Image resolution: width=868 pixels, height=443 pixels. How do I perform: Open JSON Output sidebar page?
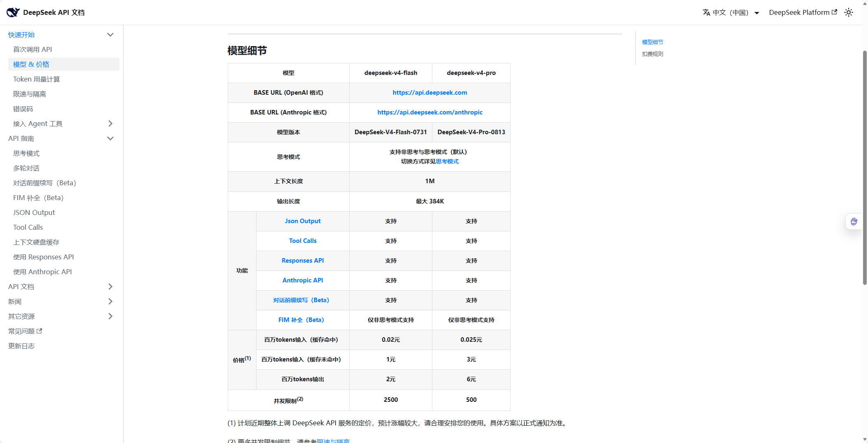click(64, 212)
